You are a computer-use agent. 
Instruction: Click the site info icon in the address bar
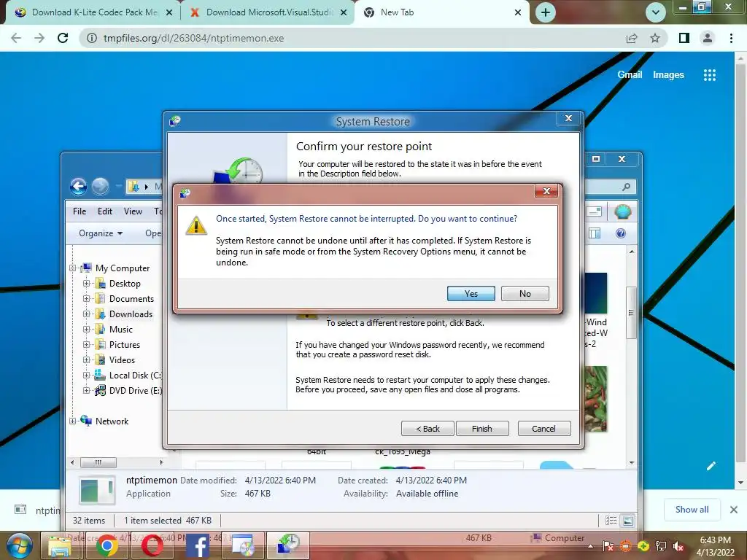[x=92, y=38]
